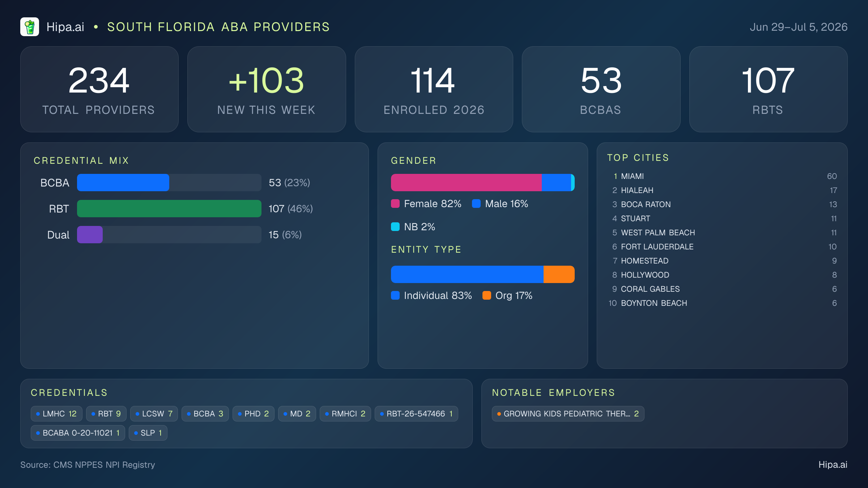Click the Entity Type section heading
The width and height of the screenshot is (868, 488).
point(426,249)
